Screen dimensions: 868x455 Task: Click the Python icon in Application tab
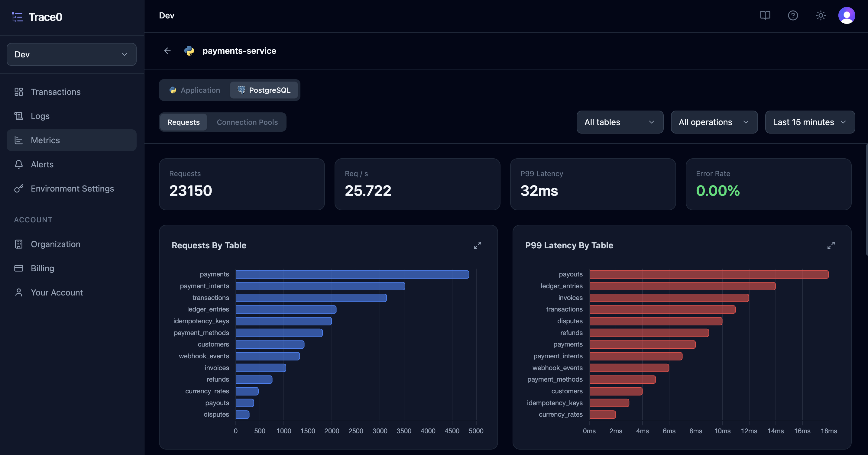tap(173, 90)
